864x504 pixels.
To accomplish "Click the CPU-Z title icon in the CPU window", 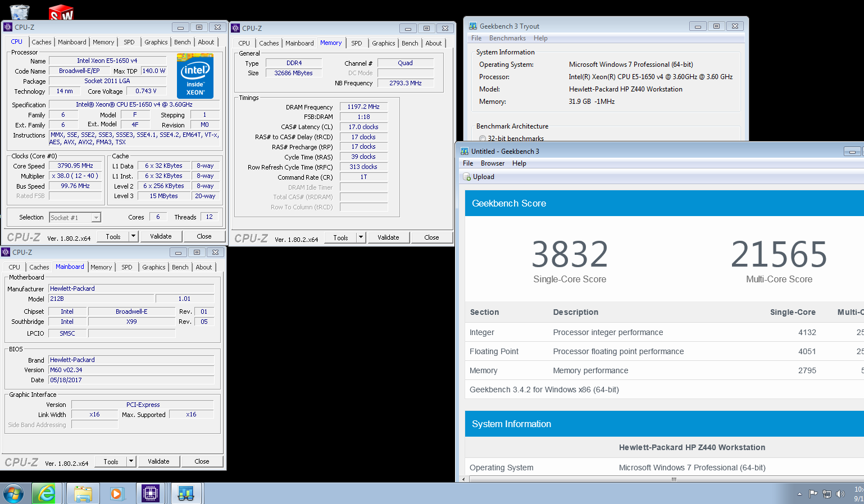I will coord(8,27).
